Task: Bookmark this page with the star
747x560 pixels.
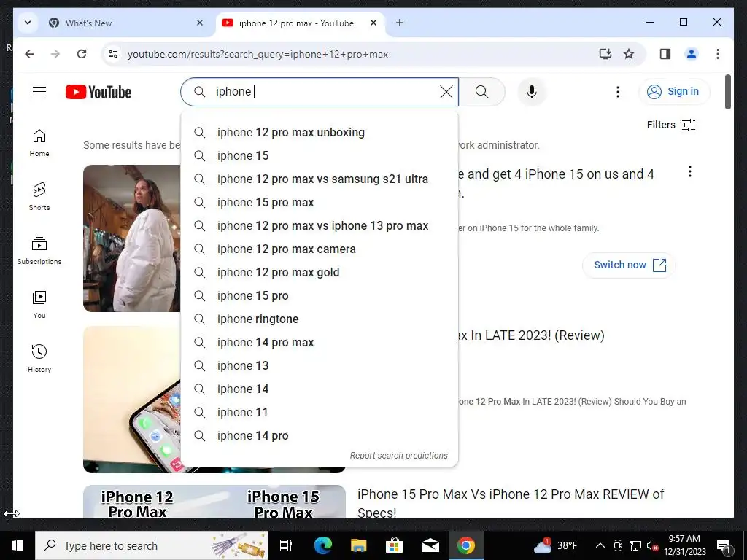Action: point(629,54)
